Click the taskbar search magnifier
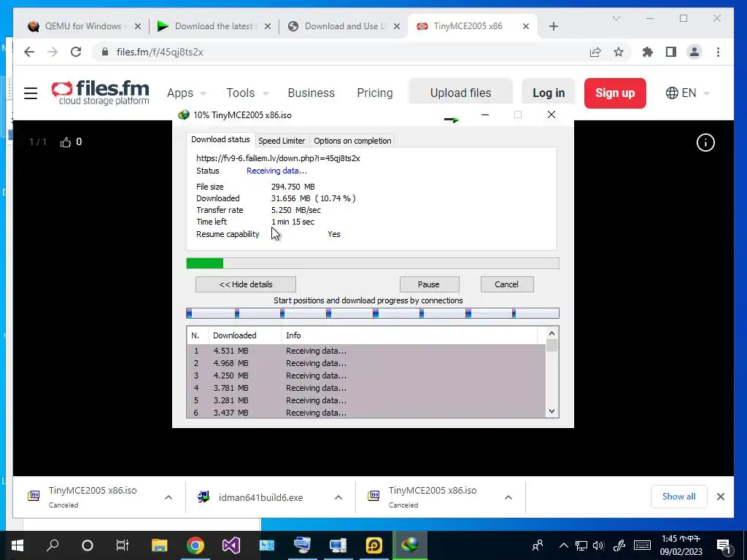Viewport: 747px width, 560px height. tap(53, 545)
